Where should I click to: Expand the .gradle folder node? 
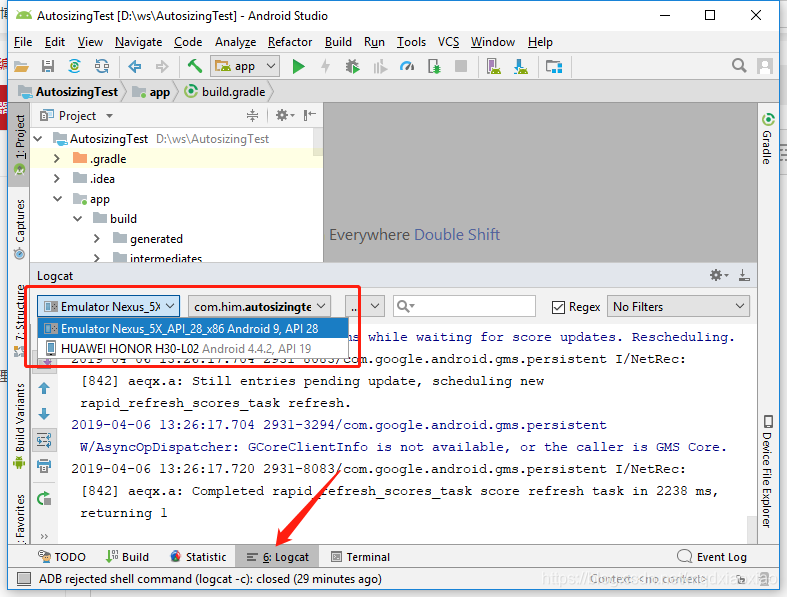click(x=57, y=159)
